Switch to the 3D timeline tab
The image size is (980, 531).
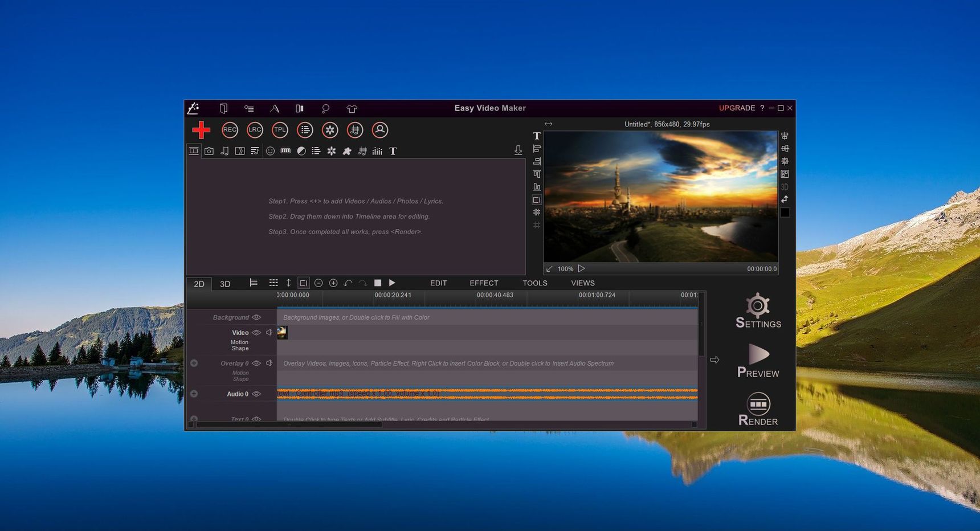(x=225, y=284)
